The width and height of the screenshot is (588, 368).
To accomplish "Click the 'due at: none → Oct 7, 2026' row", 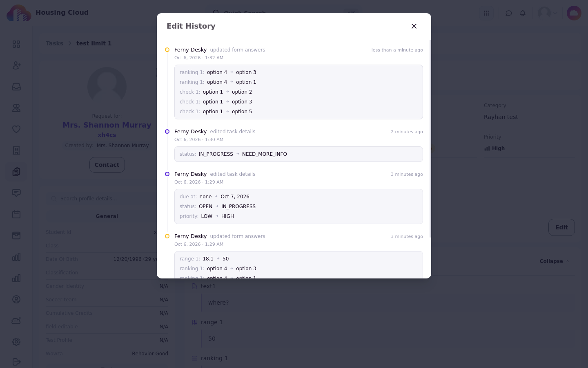I will coord(298,197).
